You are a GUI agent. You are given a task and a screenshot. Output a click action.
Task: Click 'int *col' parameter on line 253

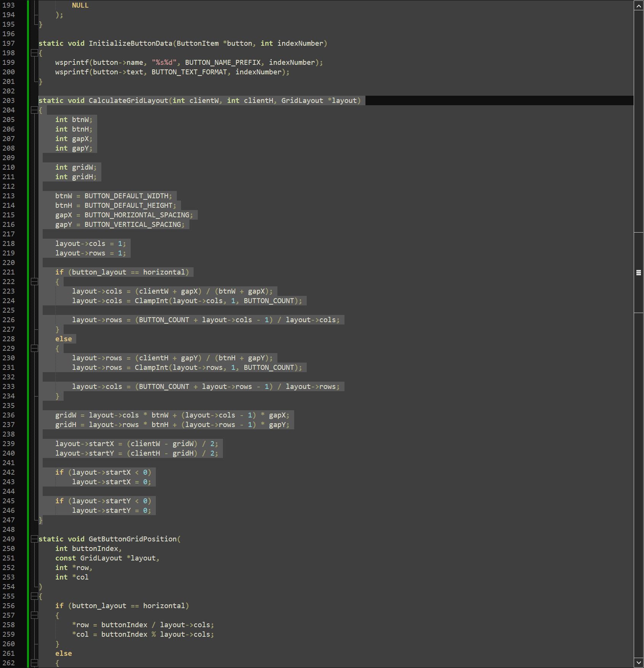[x=72, y=577]
